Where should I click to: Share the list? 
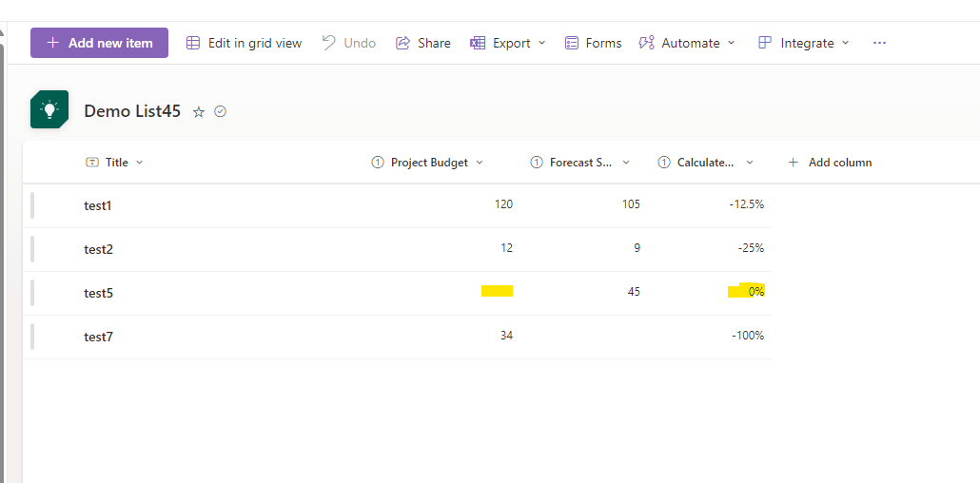click(x=423, y=43)
